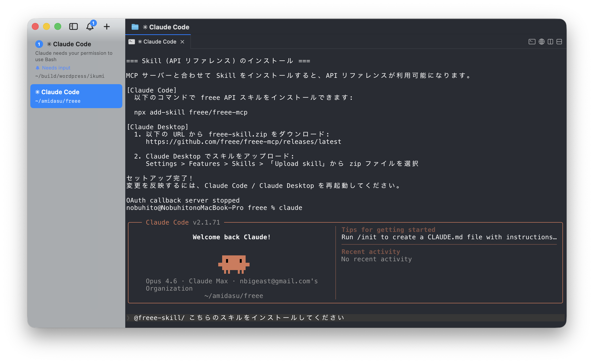Click the notification badge showing 1
The image size is (594, 364).
[93, 23]
